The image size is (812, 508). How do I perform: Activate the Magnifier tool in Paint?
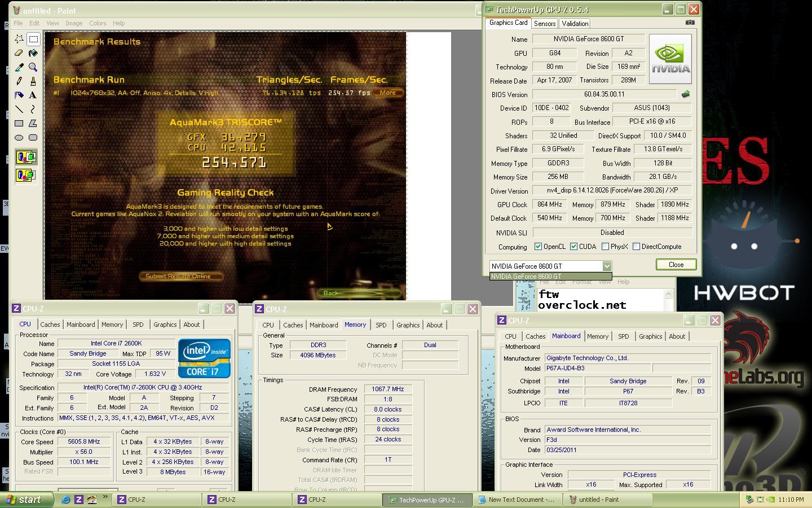(33, 67)
